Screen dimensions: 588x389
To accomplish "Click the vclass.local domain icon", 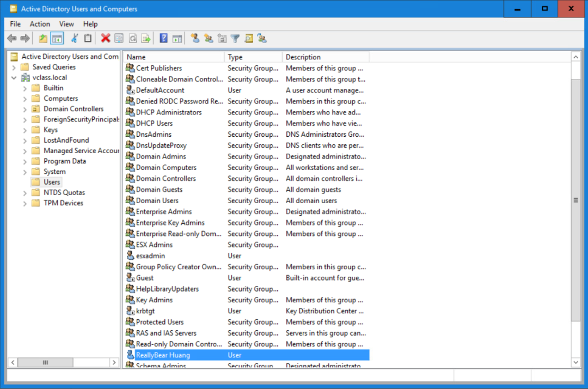I will point(25,78).
